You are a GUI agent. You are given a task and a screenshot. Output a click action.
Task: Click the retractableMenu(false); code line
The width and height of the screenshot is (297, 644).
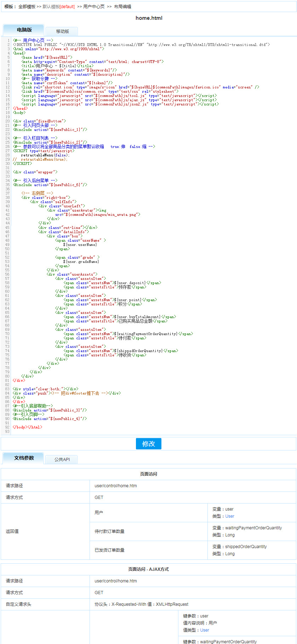[x=45, y=155]
